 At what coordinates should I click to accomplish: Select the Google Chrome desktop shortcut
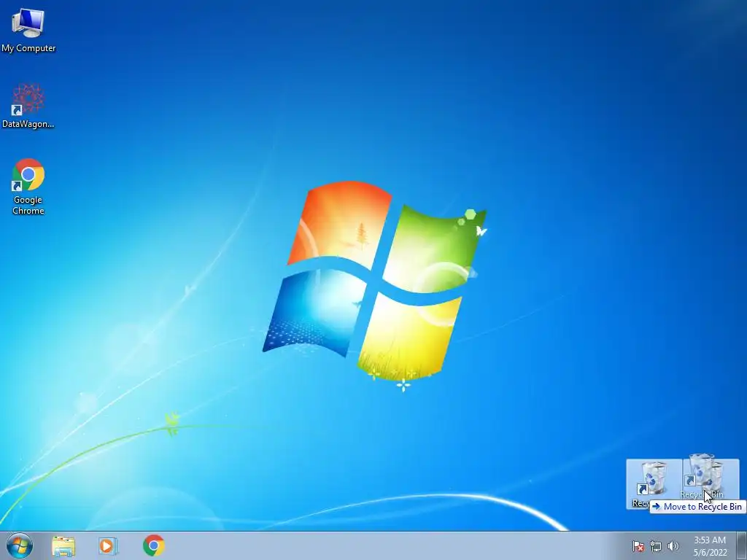28,186
